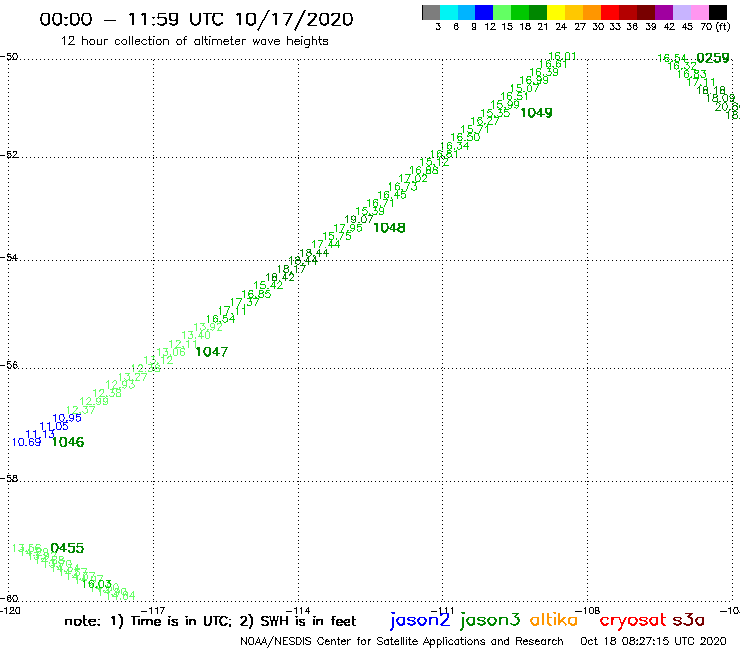The image size is (740, 650).
Task: Click the '12 hour collection of altimeter wave heights' subtitle
Action: 194,41
